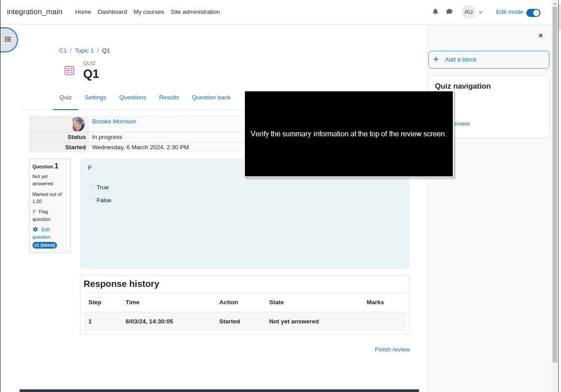Click the Response history heading
The width and height of the screenshot is (561, 392).
[x=122, y=284]
